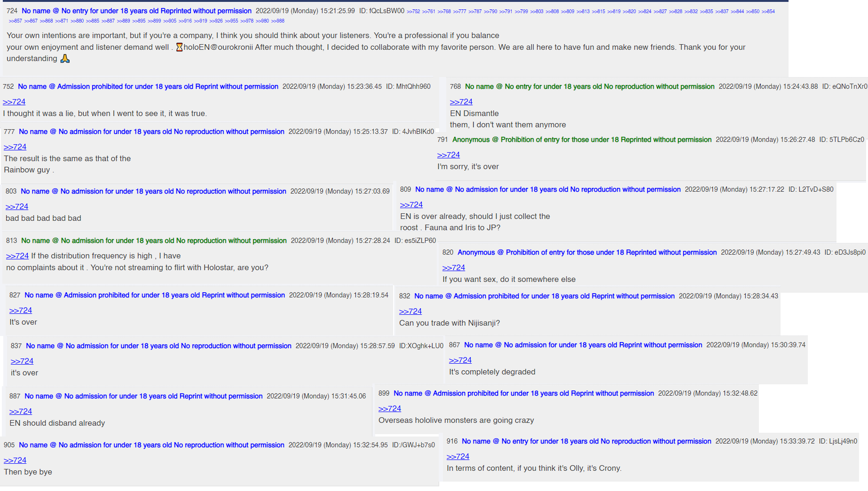
Task: Open the poster name link of post 809
Action: (x=548, y=189)
